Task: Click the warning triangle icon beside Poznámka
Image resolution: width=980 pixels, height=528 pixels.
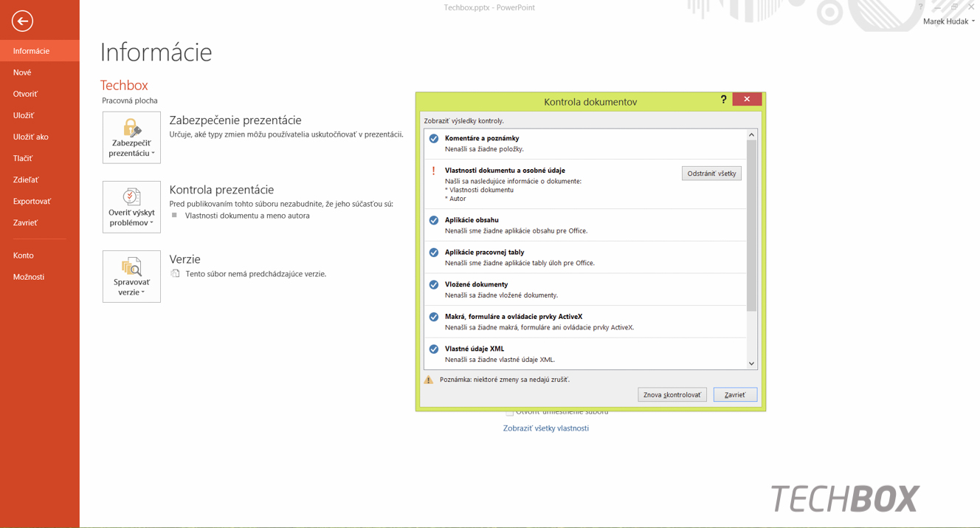Action: click(x=429, y=380)
